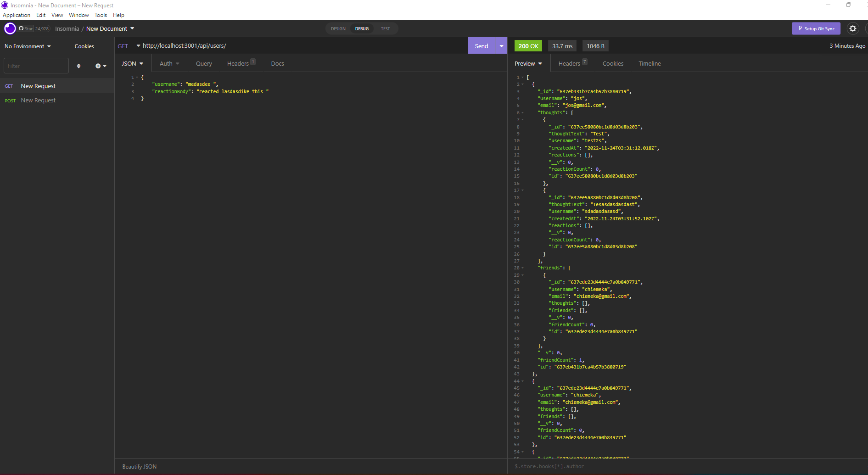Click the plus icon to add a request

(x=99, y=66)
